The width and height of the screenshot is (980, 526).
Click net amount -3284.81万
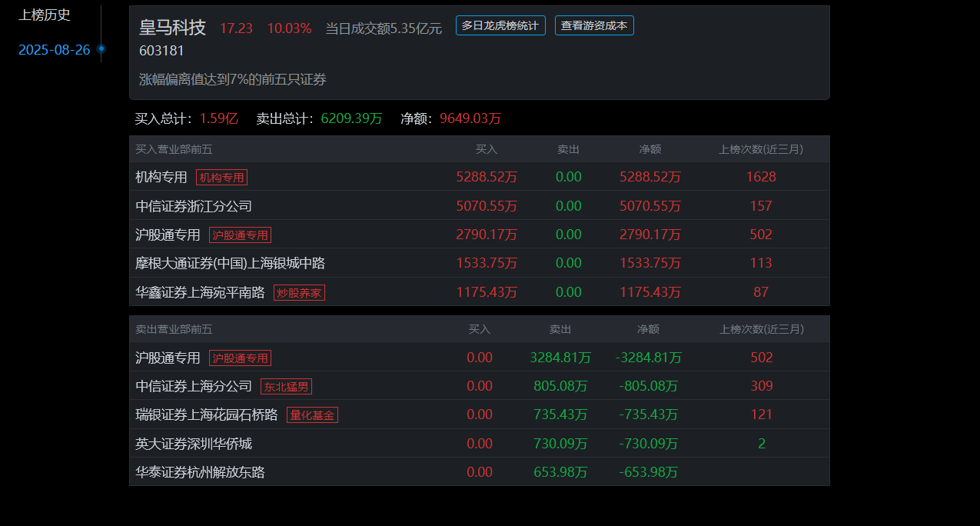pos(649,358)
